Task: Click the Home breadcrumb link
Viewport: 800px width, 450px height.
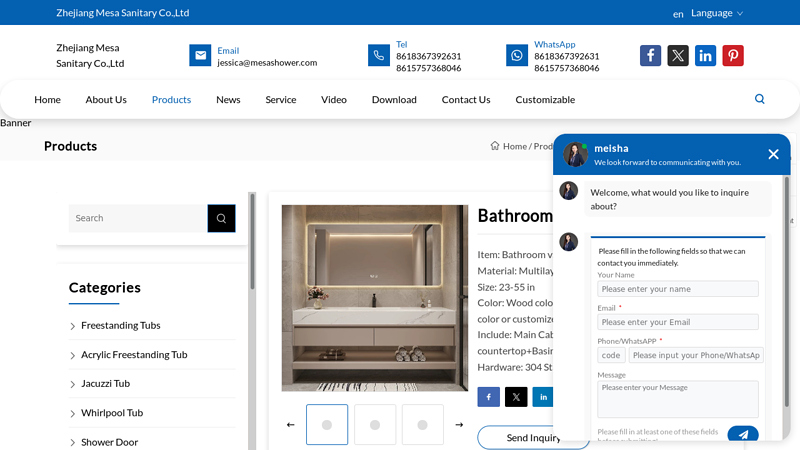Action: [x=515, y=146]
